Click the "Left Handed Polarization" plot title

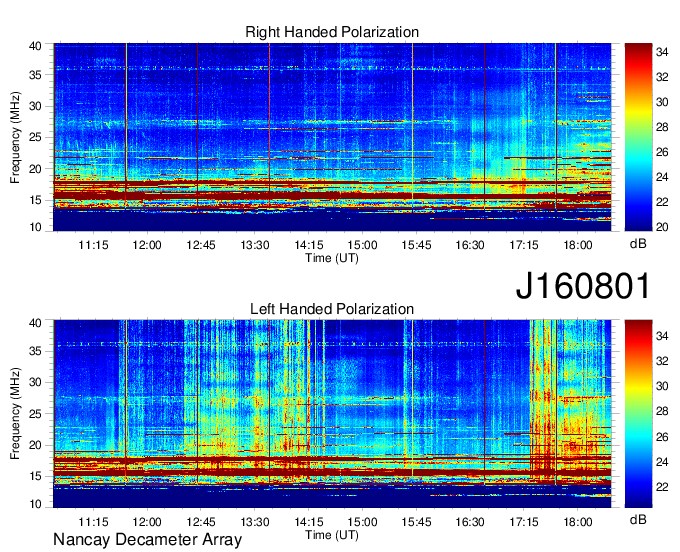pyautogui.click(x=332, y=309)
